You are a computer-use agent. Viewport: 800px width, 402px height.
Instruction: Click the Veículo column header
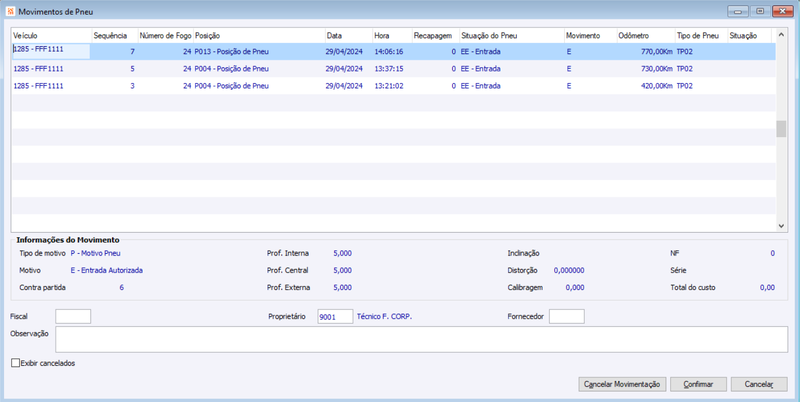coord(51,36)
